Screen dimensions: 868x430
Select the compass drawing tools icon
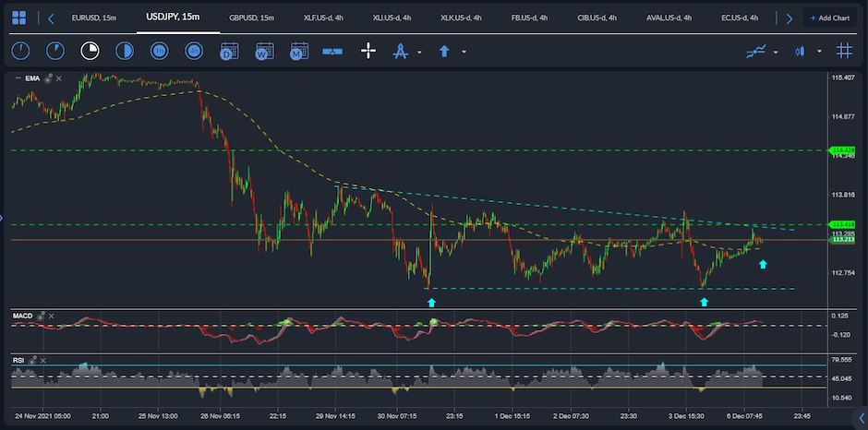pos(400,52)
